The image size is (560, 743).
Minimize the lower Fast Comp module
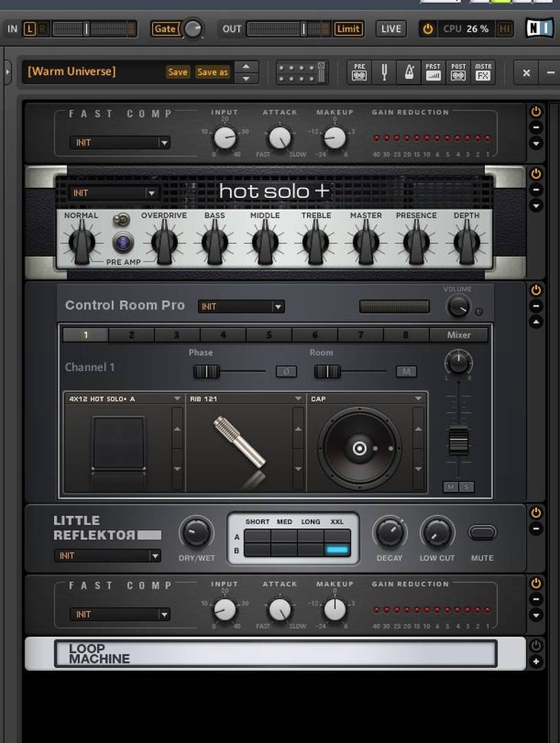pyautogui.click(x=536, y=599)
